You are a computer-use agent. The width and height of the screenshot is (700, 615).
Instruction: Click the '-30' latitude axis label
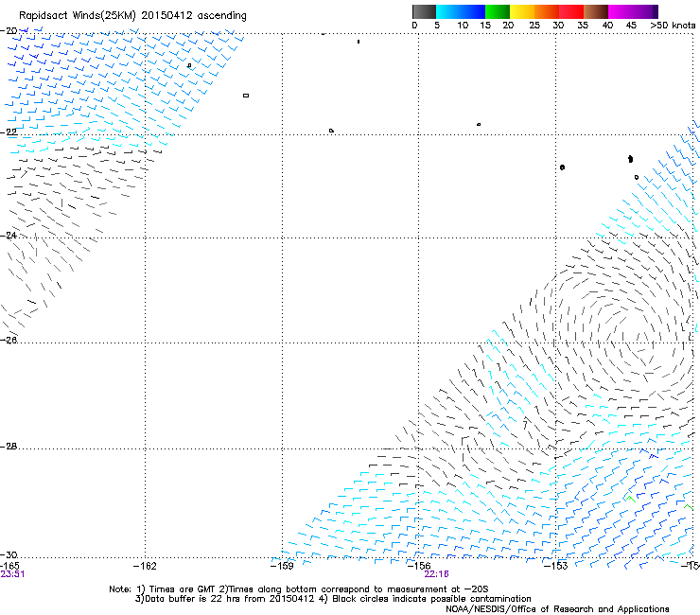[9, 554]
